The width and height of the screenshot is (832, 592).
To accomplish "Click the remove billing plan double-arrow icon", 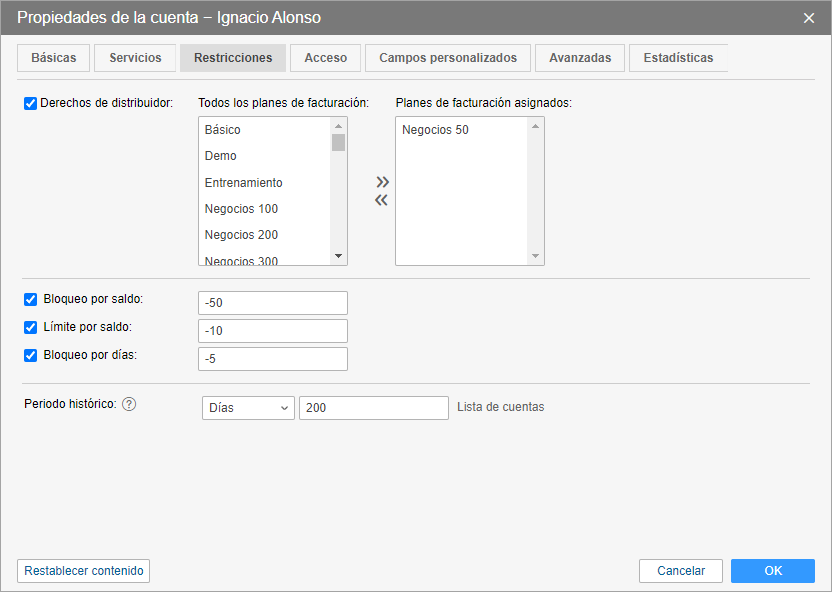I will coord(381,200).
